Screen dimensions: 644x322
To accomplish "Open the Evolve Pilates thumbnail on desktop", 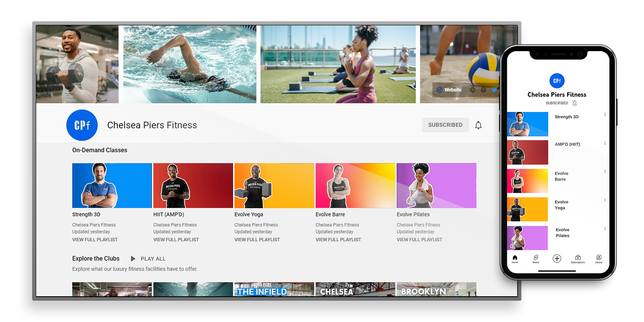I will pyautogui.click(x=436, y=186).
